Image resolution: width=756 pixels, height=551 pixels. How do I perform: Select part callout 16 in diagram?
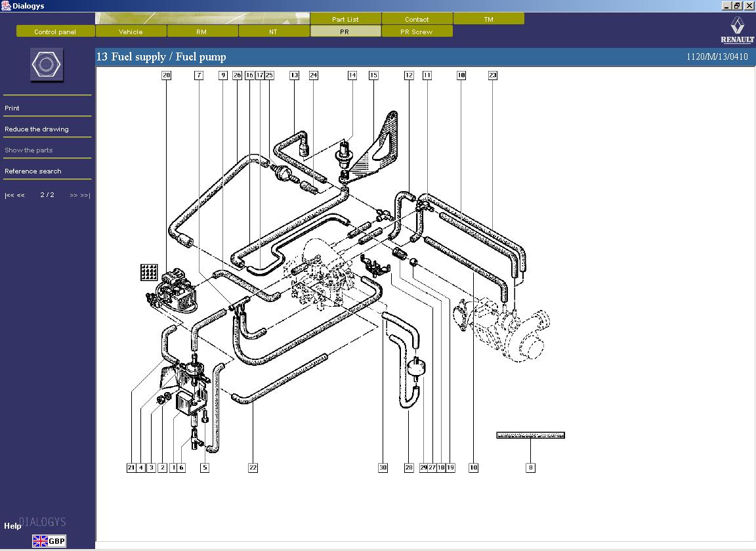click(249, 76)
